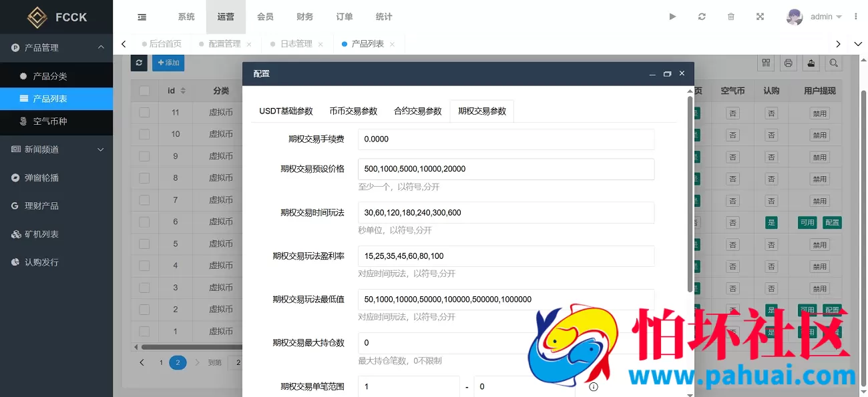Check the row with id 6
This screenshot has width=868, height=397.
pos(144,222)
